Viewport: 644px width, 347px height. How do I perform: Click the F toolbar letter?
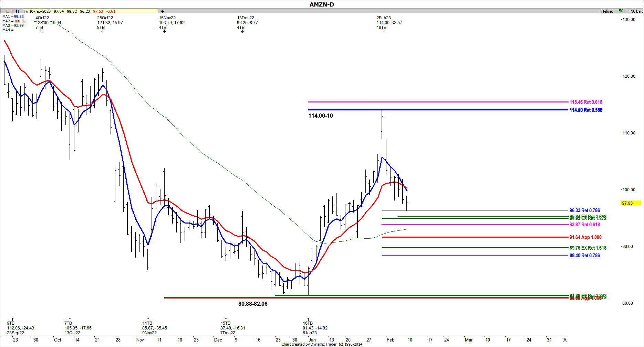pyautogui.click(x=13, y=11)
